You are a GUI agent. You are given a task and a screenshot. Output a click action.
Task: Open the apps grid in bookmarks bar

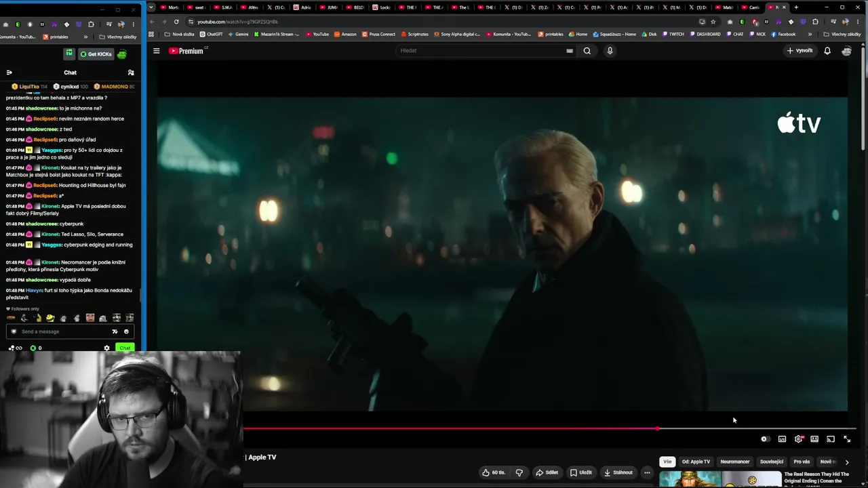pos(151,34)
